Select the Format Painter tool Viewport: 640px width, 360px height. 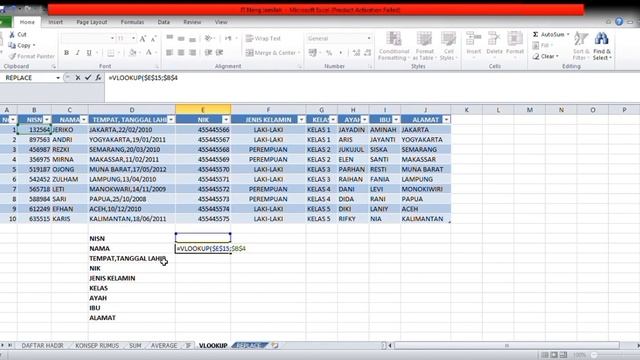[32, 56]
